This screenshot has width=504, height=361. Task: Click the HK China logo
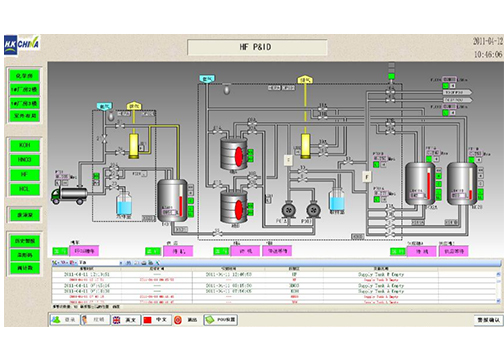coord(22,45)
